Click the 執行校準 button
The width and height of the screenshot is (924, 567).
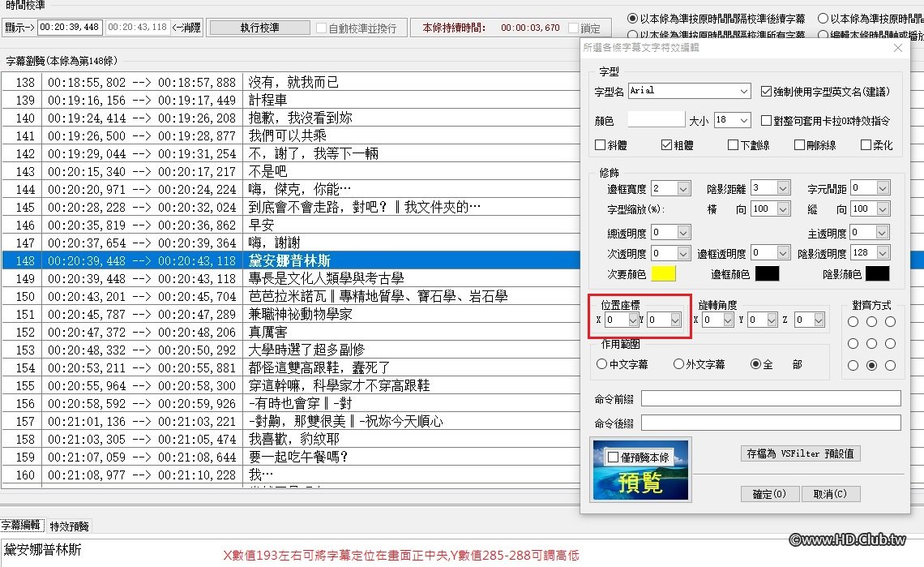click(260, 28)
